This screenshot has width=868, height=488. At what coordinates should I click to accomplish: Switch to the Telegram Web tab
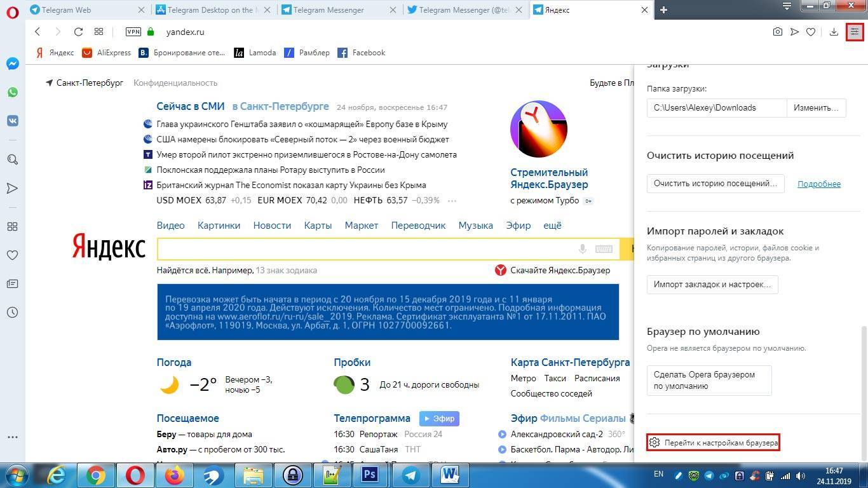click(66, 10)
